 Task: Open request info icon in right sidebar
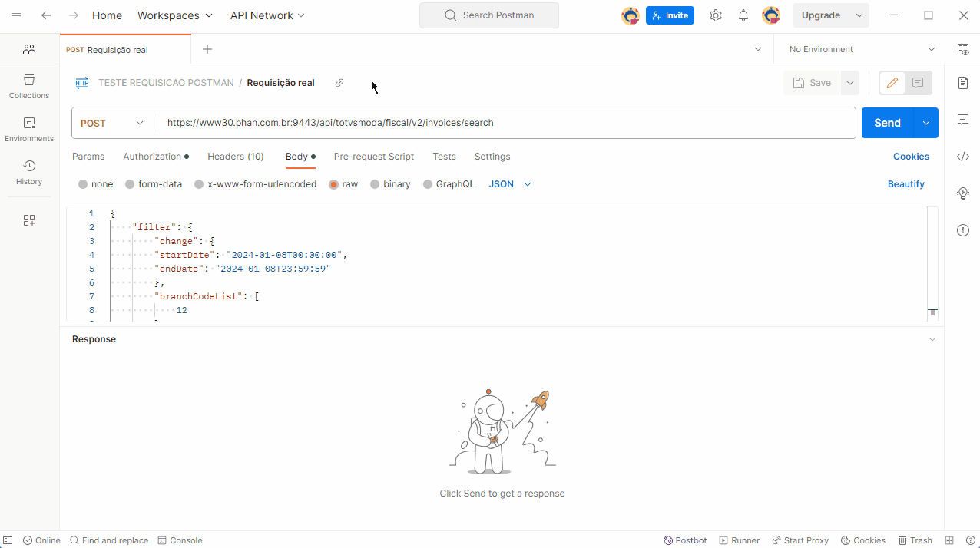click(963, 230)
